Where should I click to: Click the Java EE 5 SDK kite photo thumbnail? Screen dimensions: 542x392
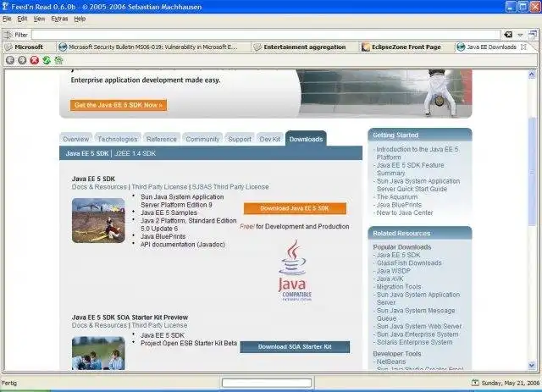coord(98,220)
